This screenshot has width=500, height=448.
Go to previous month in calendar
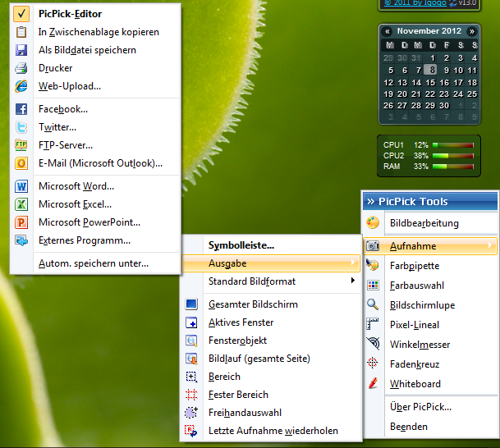tap(387, 31)
